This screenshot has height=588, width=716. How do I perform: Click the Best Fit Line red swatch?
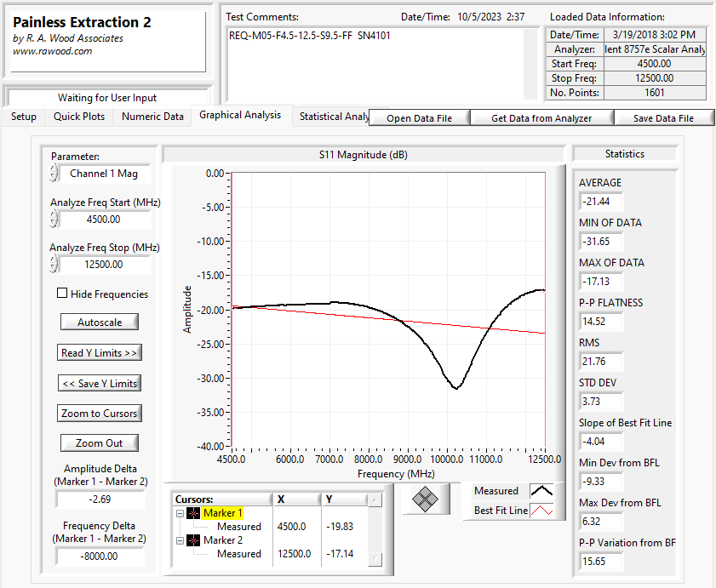point(541,511)
